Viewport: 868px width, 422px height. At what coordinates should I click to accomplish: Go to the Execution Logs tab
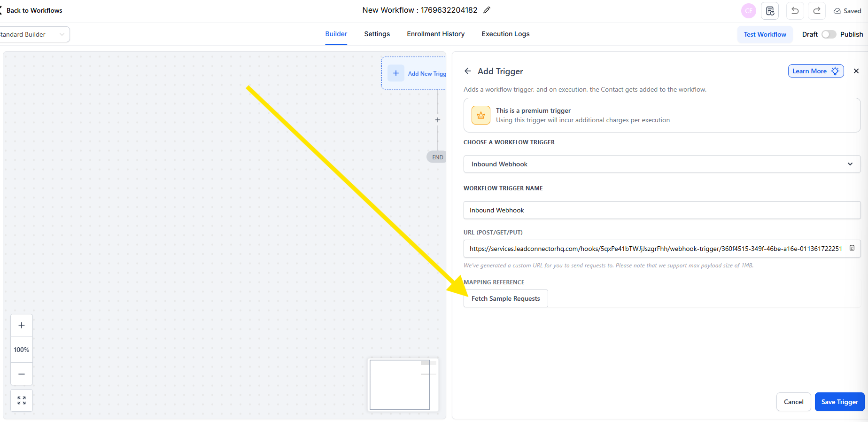505,34
